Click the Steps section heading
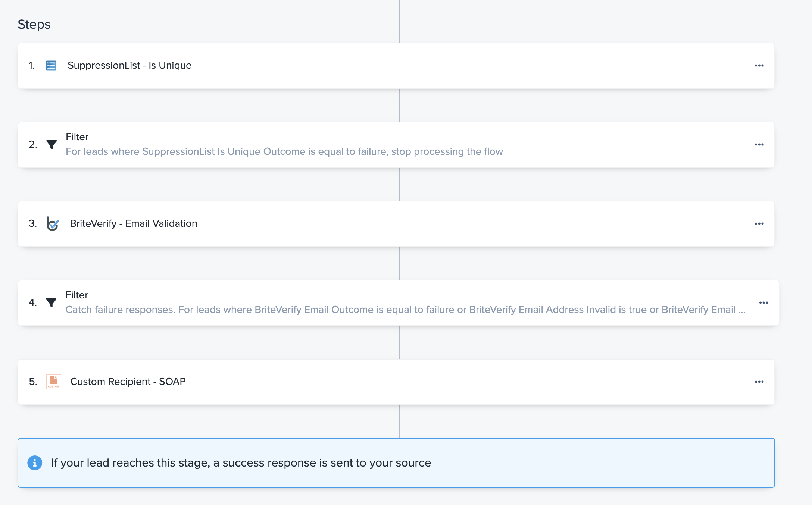This screenshot has width=812, height=505. 34,25
